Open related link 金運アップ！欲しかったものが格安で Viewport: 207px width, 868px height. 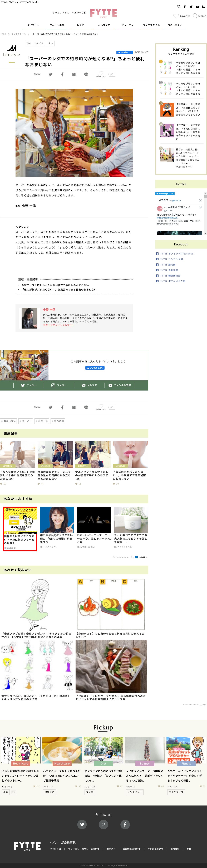coord(55,285)
